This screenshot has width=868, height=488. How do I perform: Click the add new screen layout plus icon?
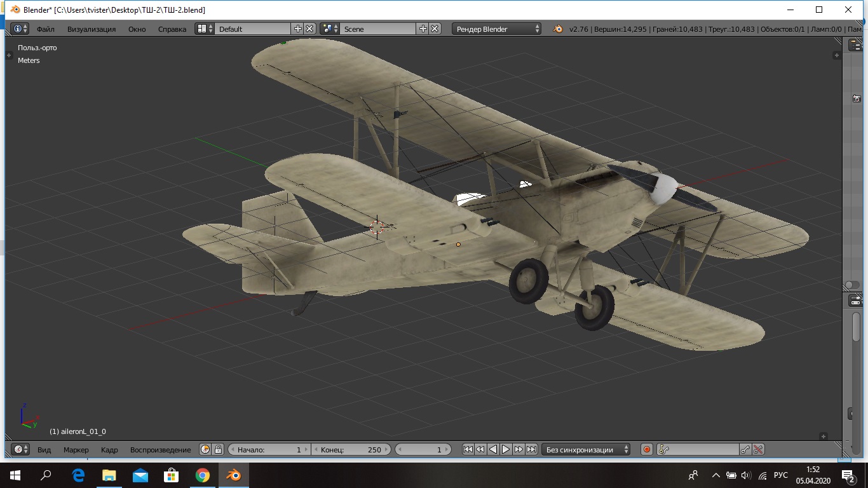pyautogui.click(x=298, y=29)
